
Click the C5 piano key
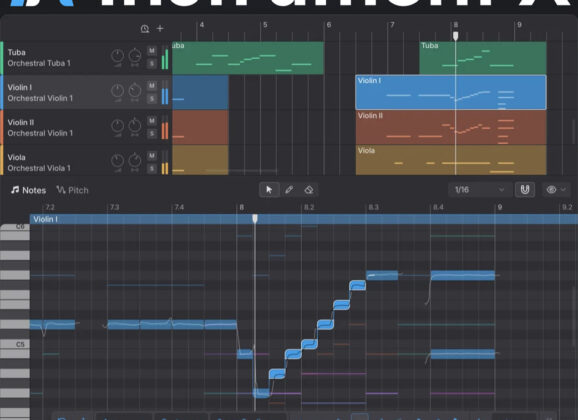coord(15,344)
